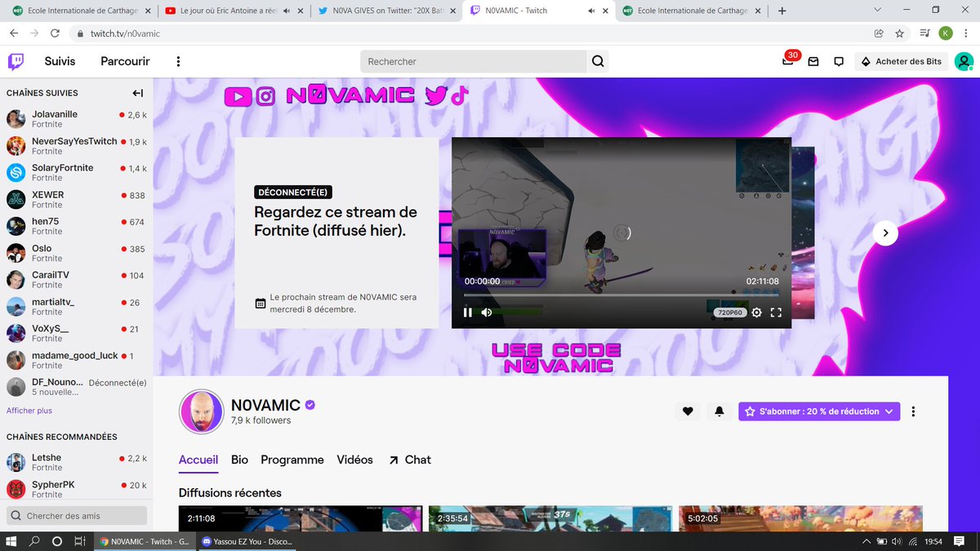Open a new Chrome tab
The image size is (980, 551).
point(782,11)
